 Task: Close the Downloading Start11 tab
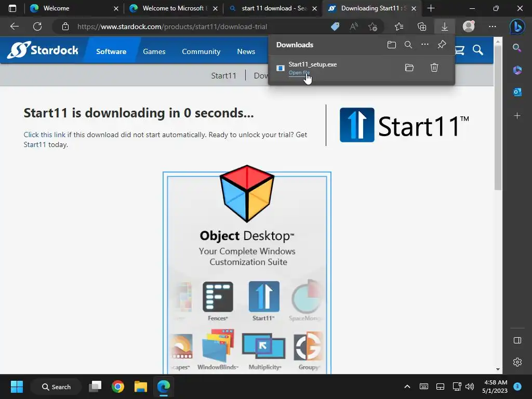click(x=414, y=8)
